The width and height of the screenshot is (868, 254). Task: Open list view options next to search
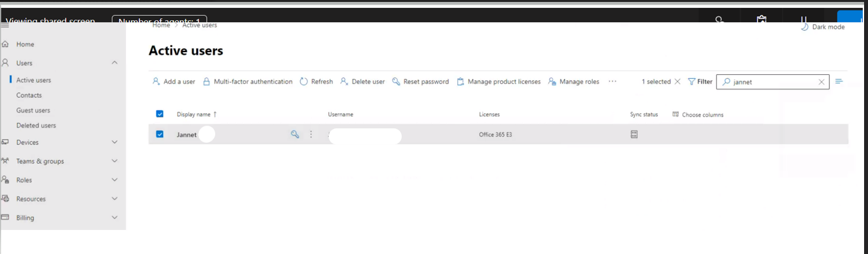tap(839, 81)
